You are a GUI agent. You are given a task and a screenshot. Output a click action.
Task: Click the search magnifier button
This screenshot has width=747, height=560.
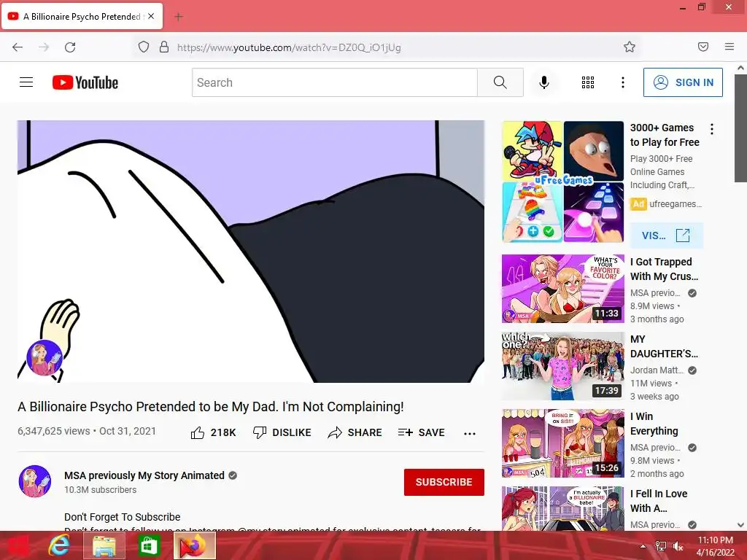pyautogui.click(x=500, y=82)
